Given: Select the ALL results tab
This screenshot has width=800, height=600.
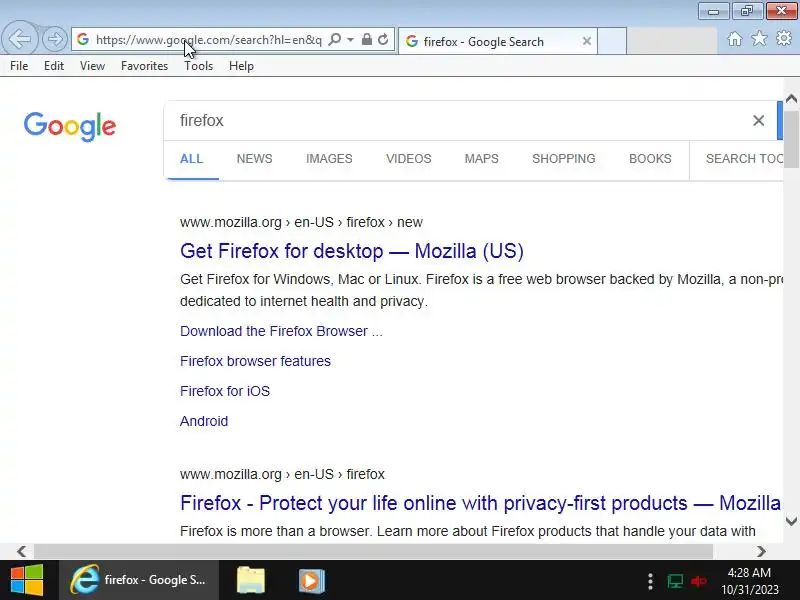Looking at the screenshot, I should point(191,159).
